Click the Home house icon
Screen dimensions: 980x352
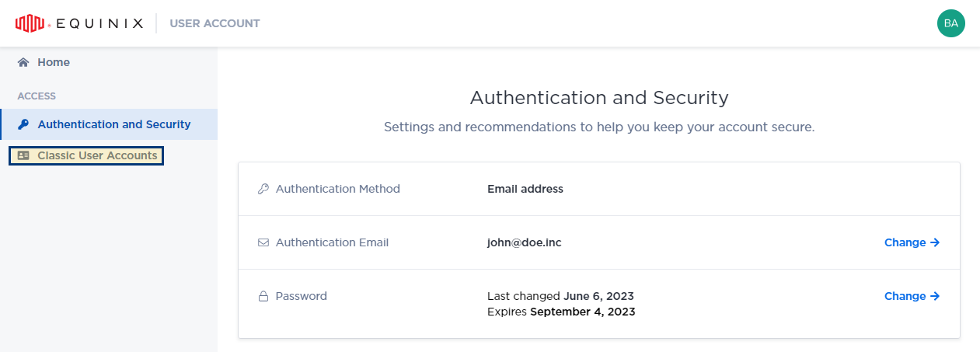tap(23, 62)
